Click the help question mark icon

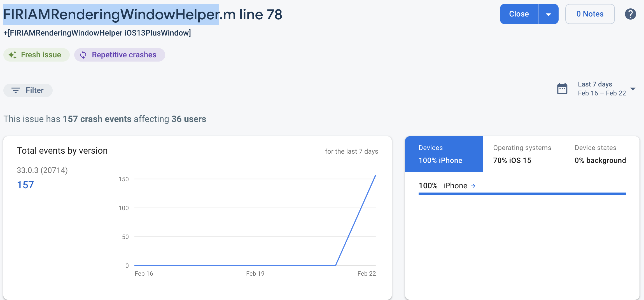[x=630, y=14]
